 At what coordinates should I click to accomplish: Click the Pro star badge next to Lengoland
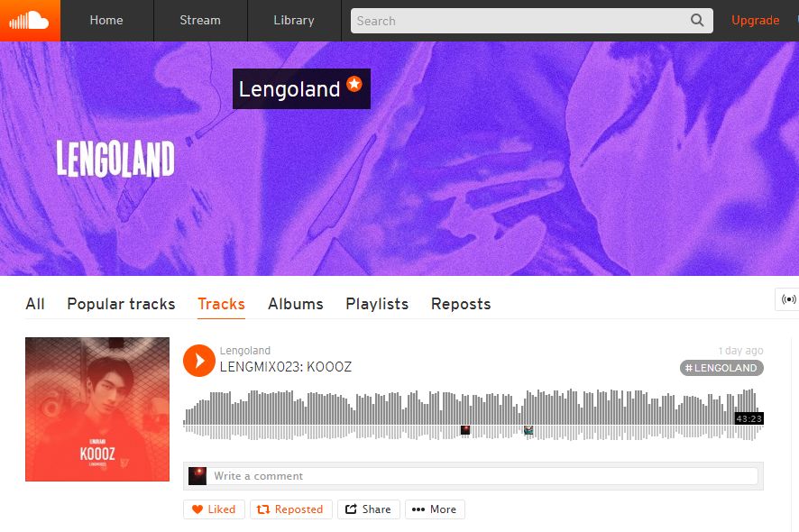[354, 83]
